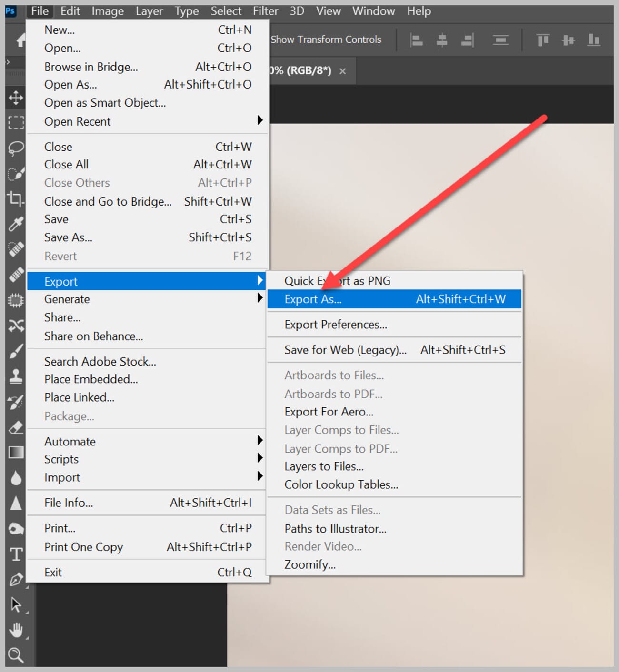
Task: Choose the Clone Stamp tool
Action: [x=16, y=376]
